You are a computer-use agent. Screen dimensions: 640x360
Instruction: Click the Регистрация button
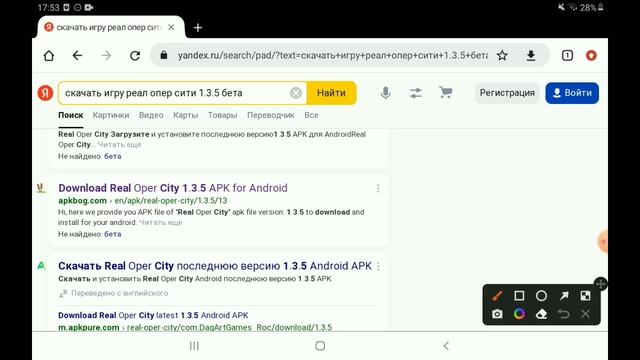click(507, 93)
